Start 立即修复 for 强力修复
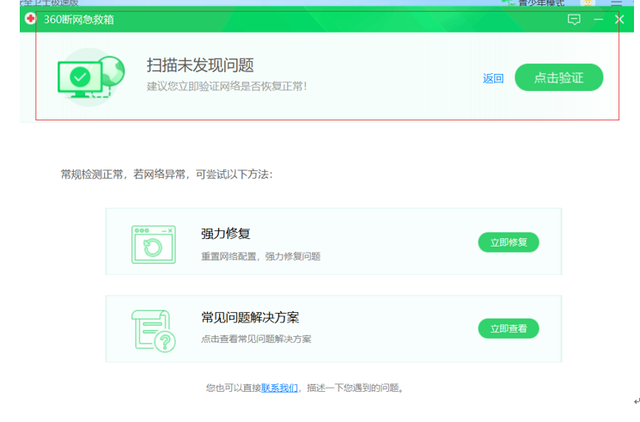The image size is (640, 422). coord(509,242)
